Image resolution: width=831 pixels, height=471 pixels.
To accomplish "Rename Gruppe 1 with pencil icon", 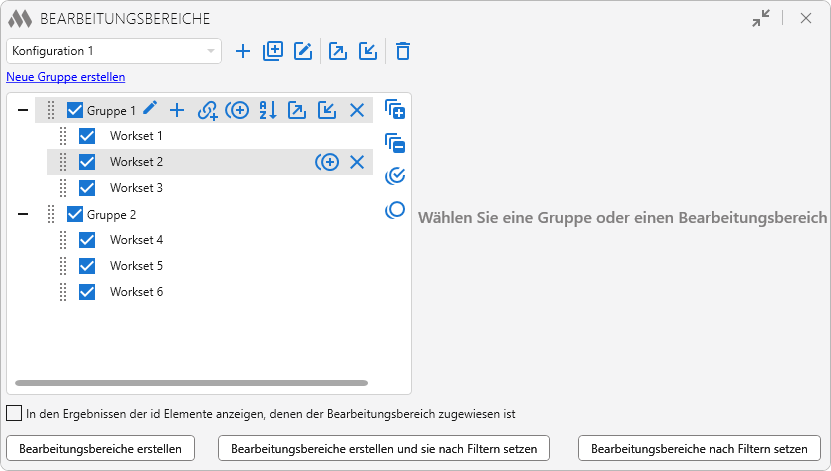I will point(150,110).
